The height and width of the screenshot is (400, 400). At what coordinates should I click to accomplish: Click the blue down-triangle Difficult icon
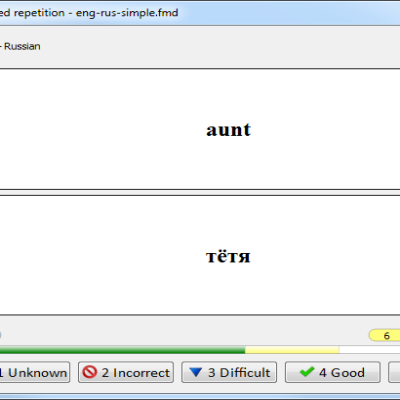tap(195, 372)
